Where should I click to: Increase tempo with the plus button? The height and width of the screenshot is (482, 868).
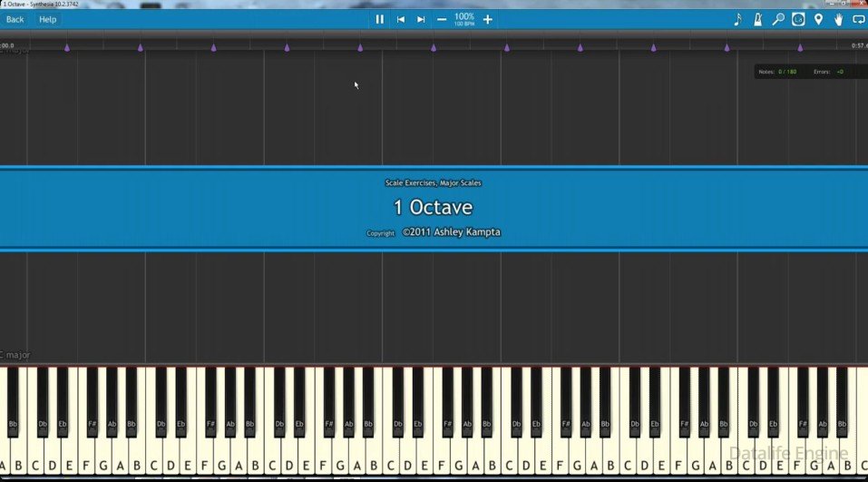click(487, 19)
